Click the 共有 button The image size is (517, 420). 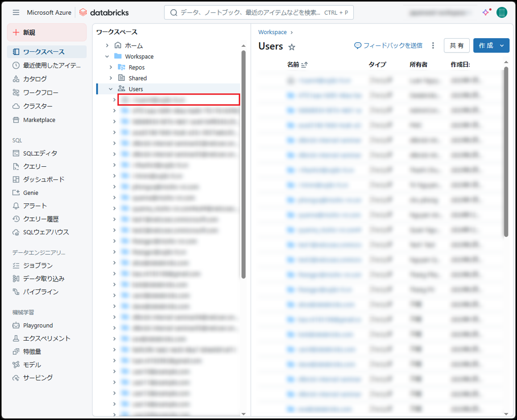click(x=457, y=45)
